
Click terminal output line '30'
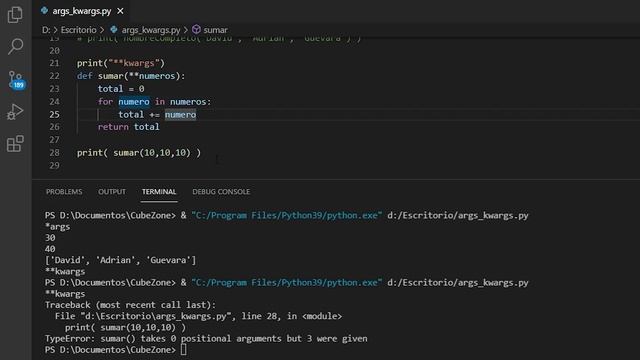tap(50, 238)
